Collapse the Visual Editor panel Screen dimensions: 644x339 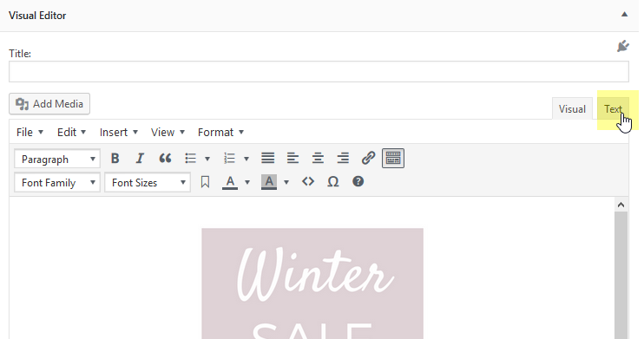(x=624, y=15)
